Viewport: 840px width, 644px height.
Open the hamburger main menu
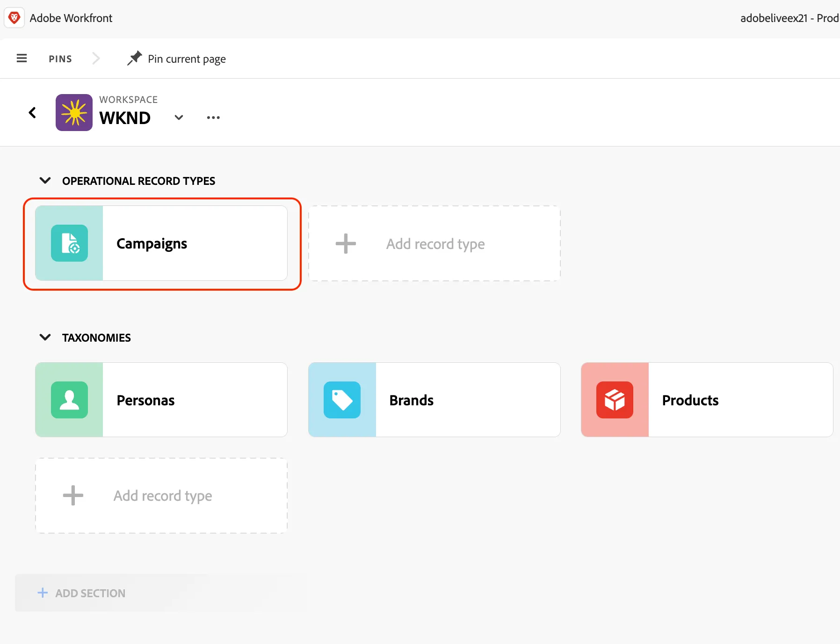(22, 59)
